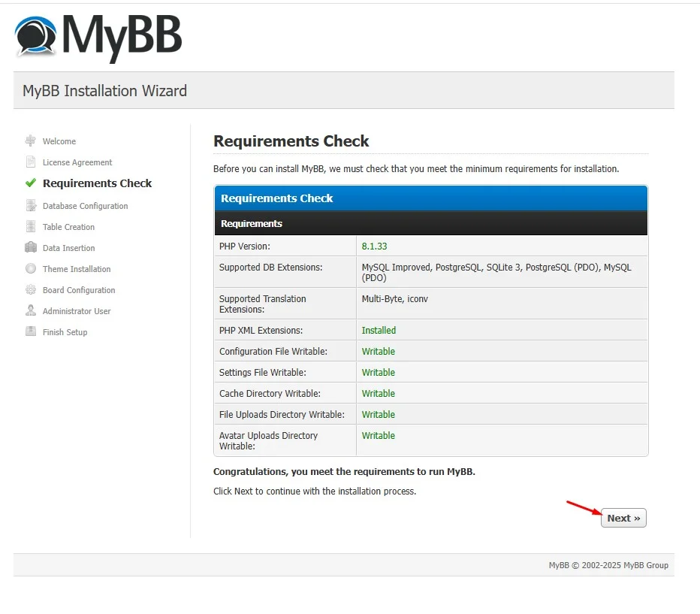Viewport: 700px width, 614px height.
Task: Click the Database Configuration step icon
Action: (31, 205)
